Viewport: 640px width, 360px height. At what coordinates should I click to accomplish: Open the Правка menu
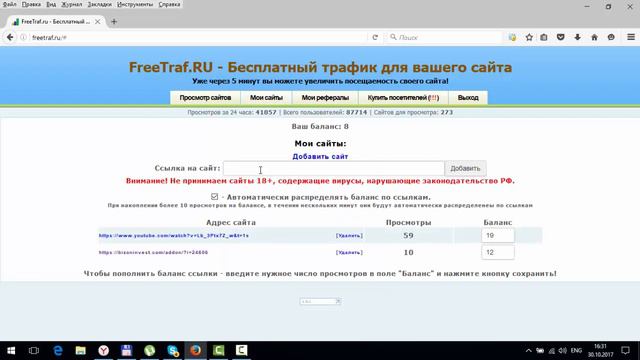click(x=31, y=4)
